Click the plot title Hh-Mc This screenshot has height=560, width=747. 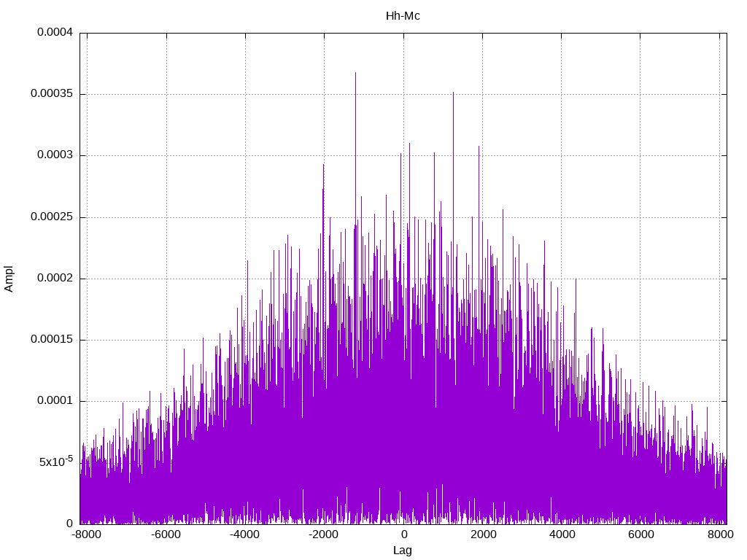pyautogui.click(x=403, y=15)
